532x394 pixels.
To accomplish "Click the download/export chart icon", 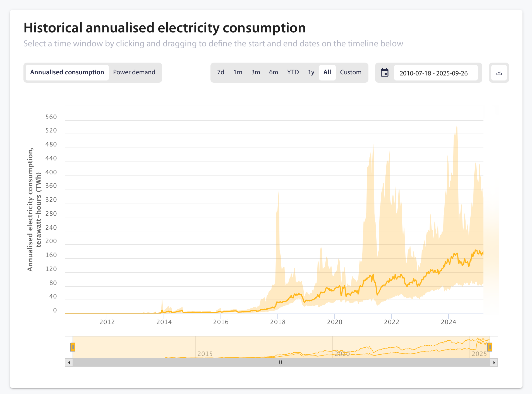I will point(499,72).
